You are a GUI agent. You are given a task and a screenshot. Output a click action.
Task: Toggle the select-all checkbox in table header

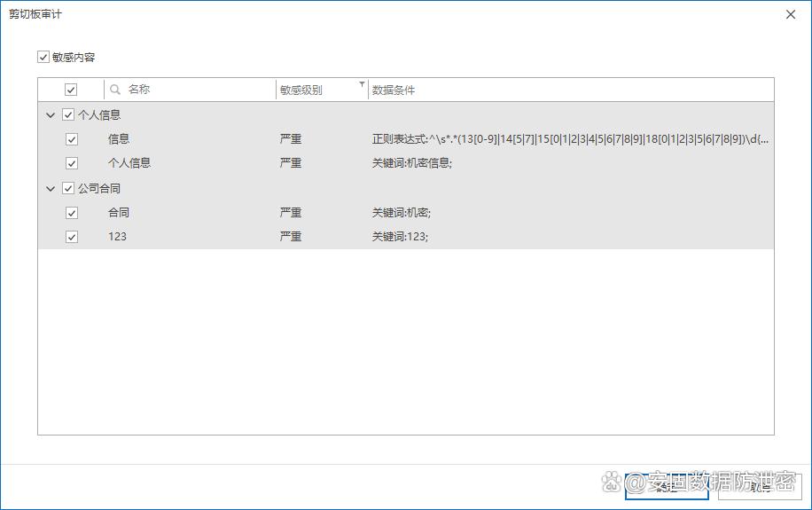71,90
